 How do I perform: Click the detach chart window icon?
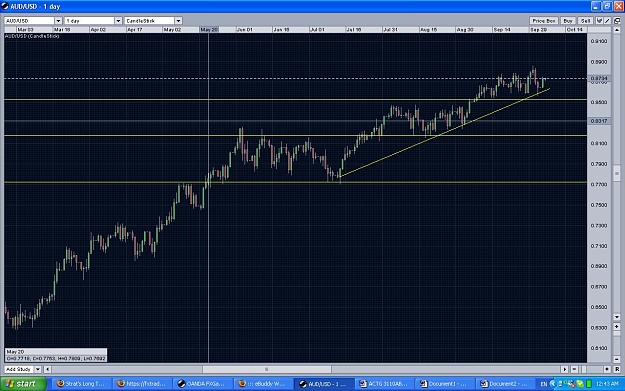[617, 21]
